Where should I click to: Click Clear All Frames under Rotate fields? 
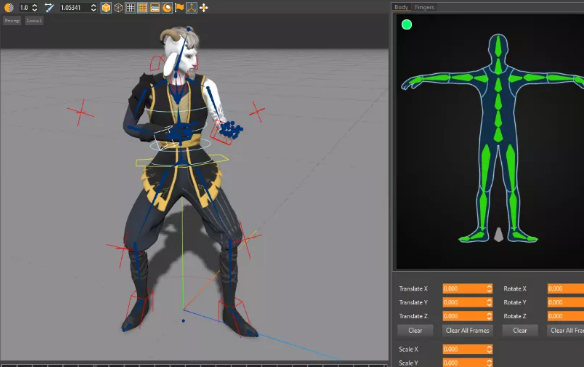tap(565, 330)
